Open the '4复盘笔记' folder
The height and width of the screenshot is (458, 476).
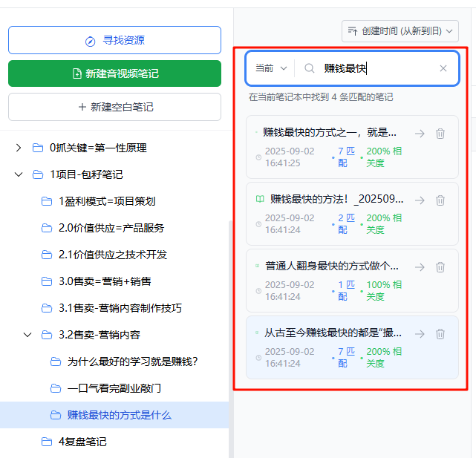82,442
